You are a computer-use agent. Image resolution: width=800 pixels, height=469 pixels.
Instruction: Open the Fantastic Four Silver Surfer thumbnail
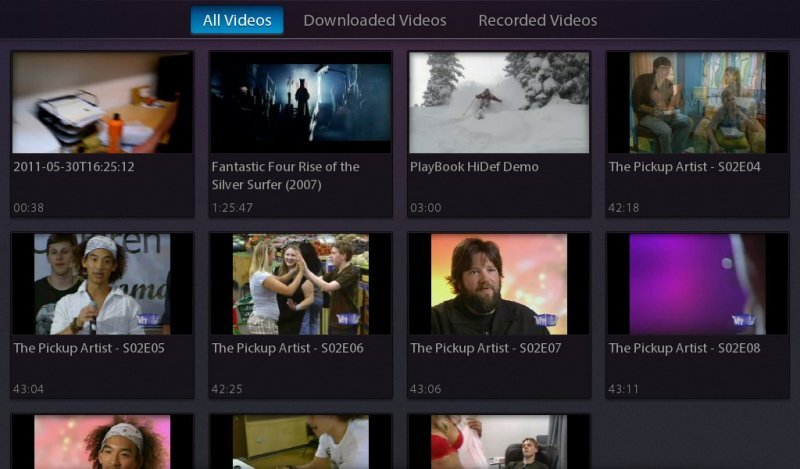point(301,102)
